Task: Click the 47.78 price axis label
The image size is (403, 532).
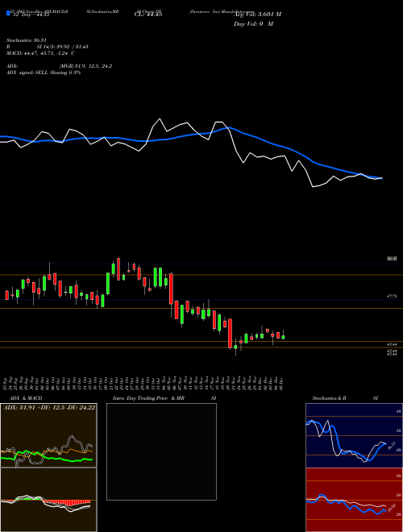Action: point(393,296)
